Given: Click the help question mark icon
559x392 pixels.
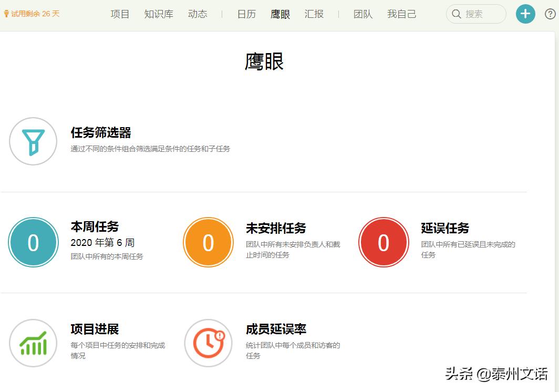Looking at the screenshot, I should click(550, 14).
